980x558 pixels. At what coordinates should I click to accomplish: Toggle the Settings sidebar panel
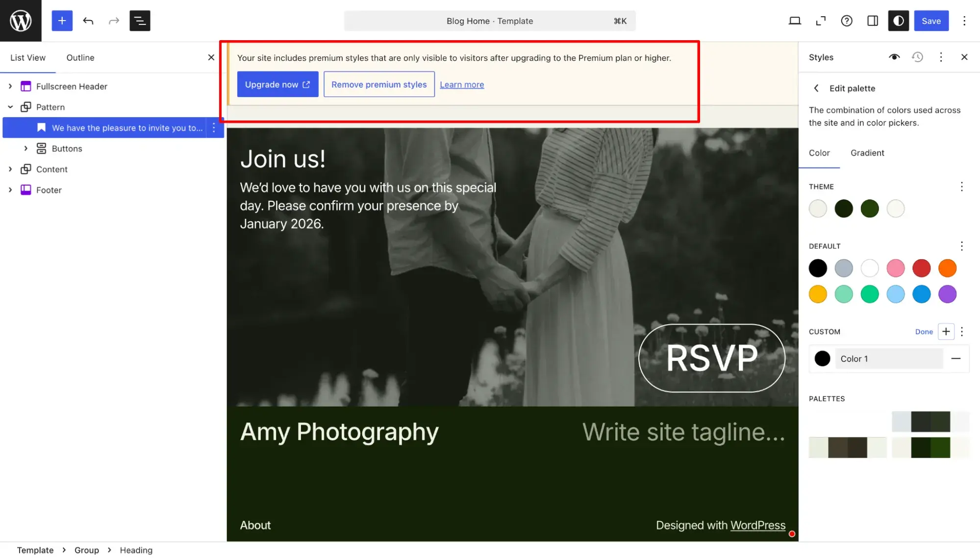click(872, 21)
